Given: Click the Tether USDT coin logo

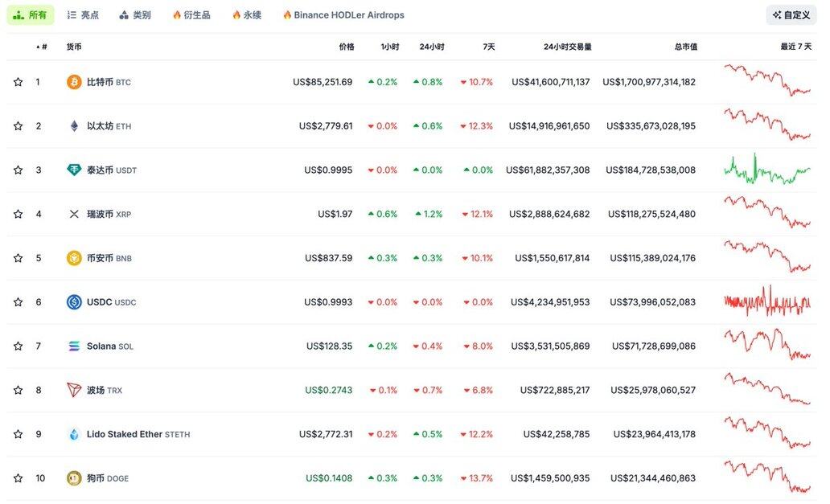Looking at the screenshot, I should point(74,170).
